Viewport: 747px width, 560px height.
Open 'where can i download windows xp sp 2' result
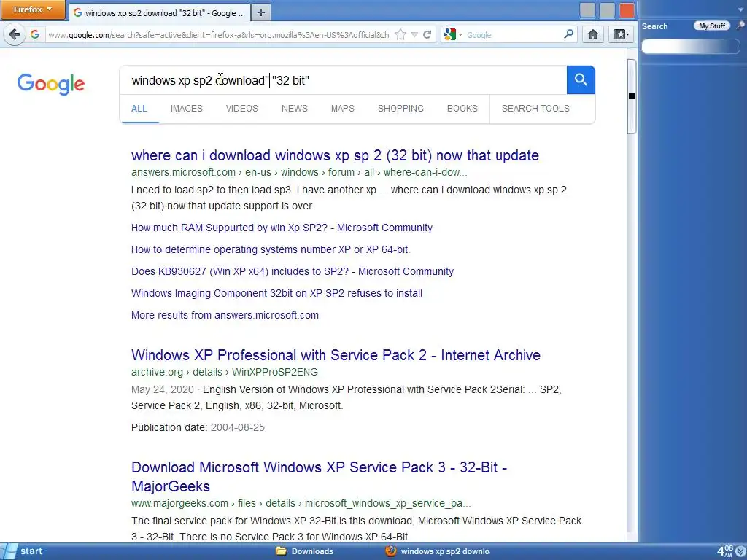click(x=335, y=155)
